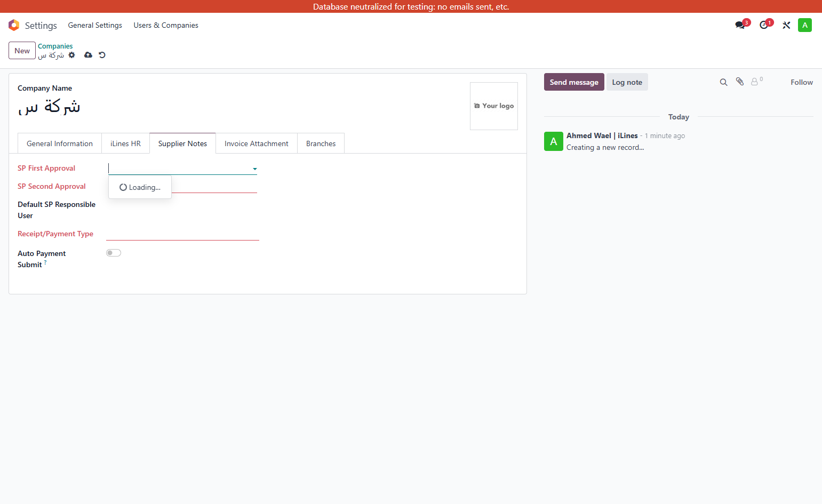Click the Settings app title
This screenshot has height=504, width=822.
(41, 26)
